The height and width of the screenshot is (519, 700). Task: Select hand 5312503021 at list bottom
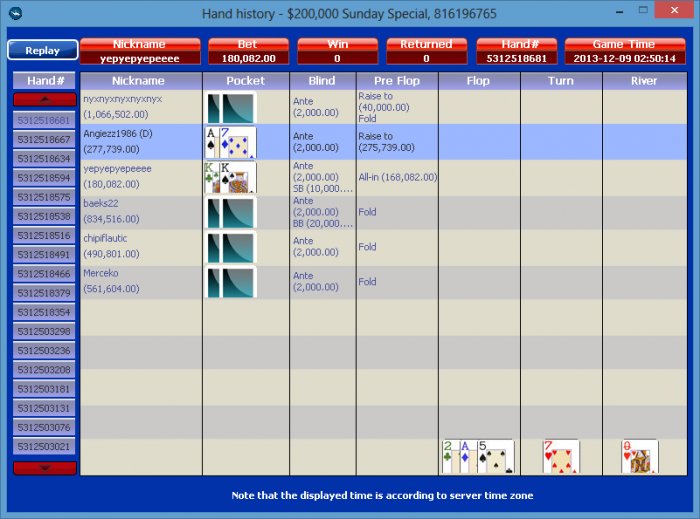tap(44, 446)
